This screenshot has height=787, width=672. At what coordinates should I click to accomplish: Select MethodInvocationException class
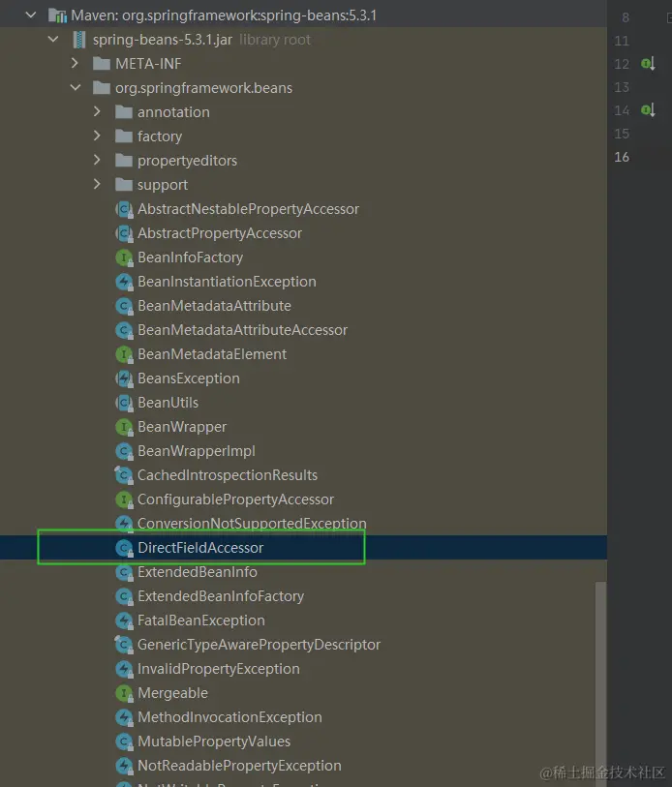coord(229,717)
